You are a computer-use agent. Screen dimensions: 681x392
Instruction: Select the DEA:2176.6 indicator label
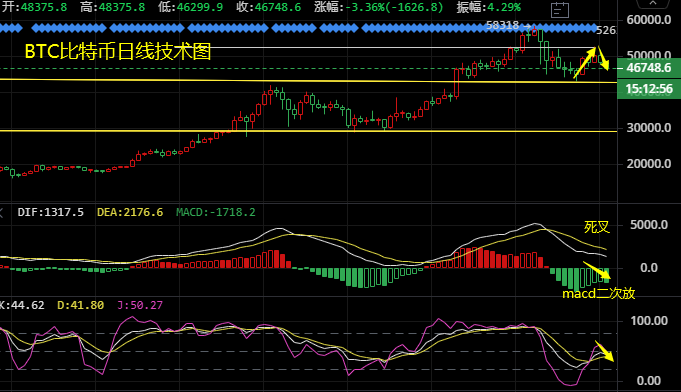pyautogui.click(x=130, y=212)
